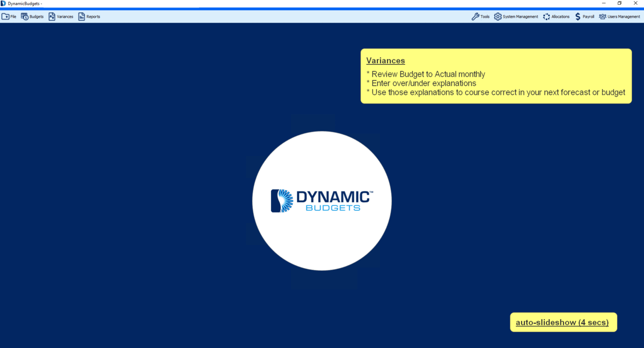Click the Payroll dollar sign icon
Screen dimensions: 644x348
point(577,17)
